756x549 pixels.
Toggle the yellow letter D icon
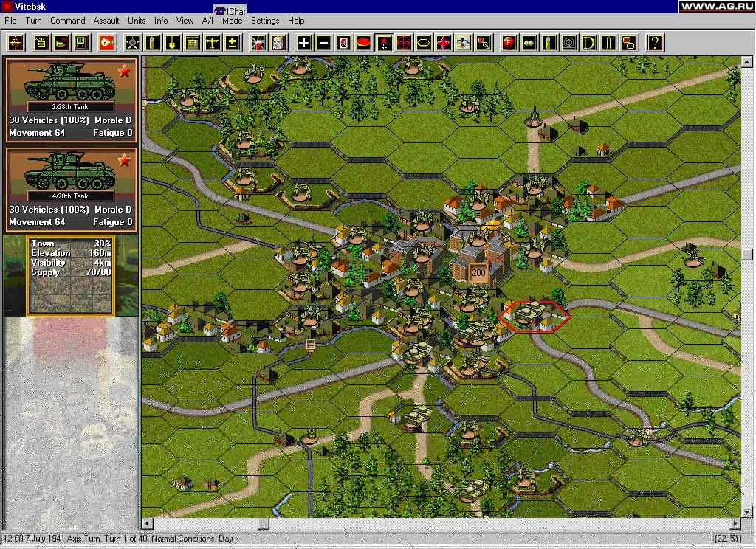point(588,43)
